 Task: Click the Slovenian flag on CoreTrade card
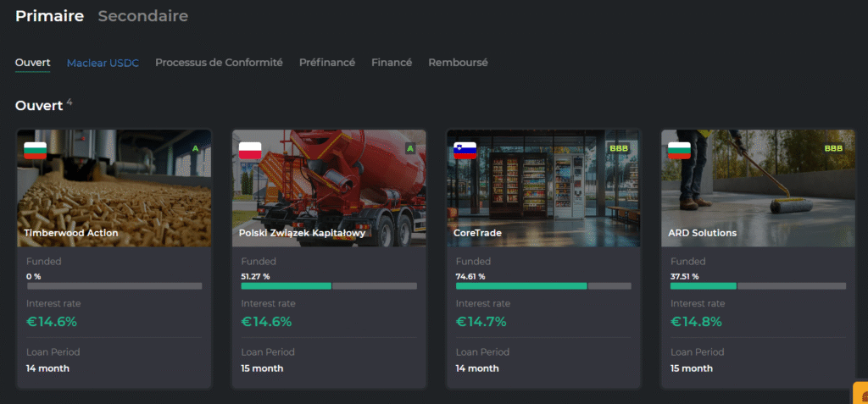click(x=465, y=152)
